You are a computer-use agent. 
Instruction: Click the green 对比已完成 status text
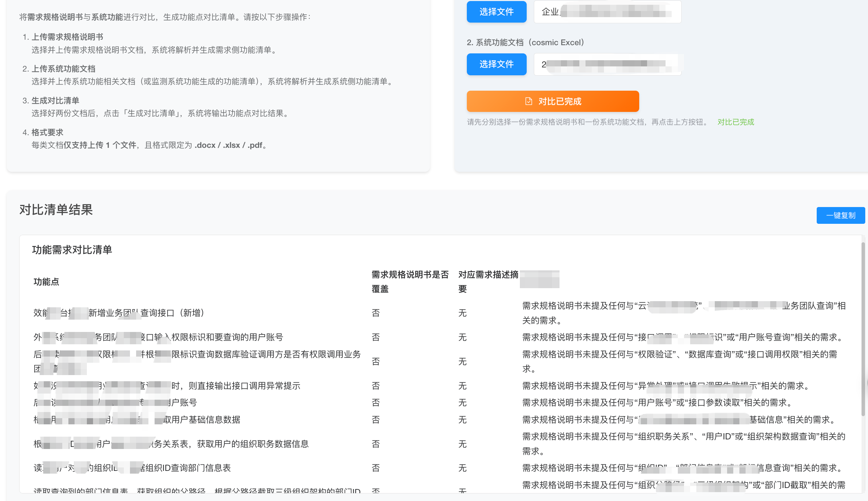(x=735, y=122)
